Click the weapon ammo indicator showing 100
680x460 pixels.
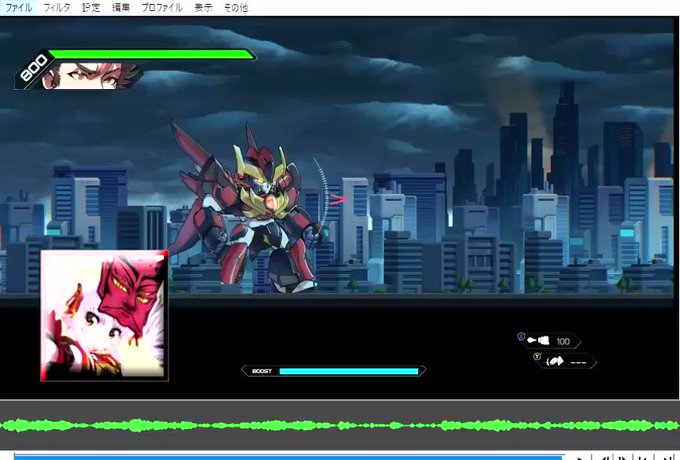click(x=549, y=341)
